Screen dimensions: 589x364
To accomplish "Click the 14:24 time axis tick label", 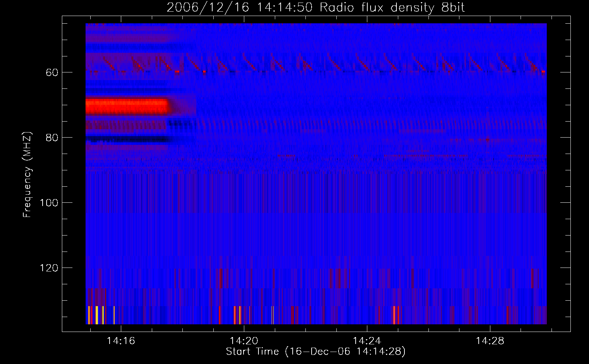I will (x=367, y=341).
